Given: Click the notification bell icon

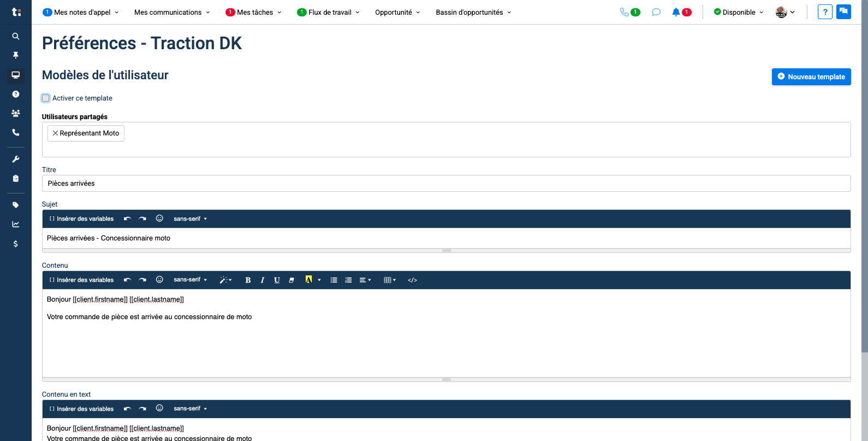Looking at the screenshot, I should point(676,12).
